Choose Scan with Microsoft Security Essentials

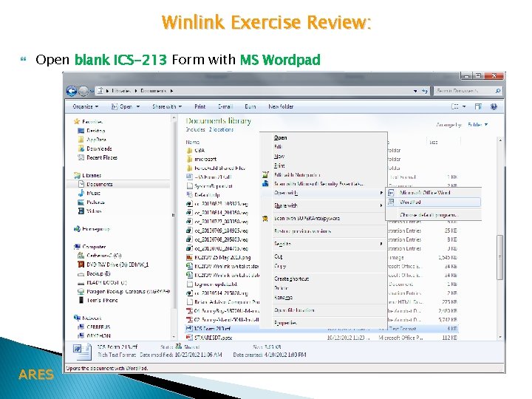coord(319,184)
